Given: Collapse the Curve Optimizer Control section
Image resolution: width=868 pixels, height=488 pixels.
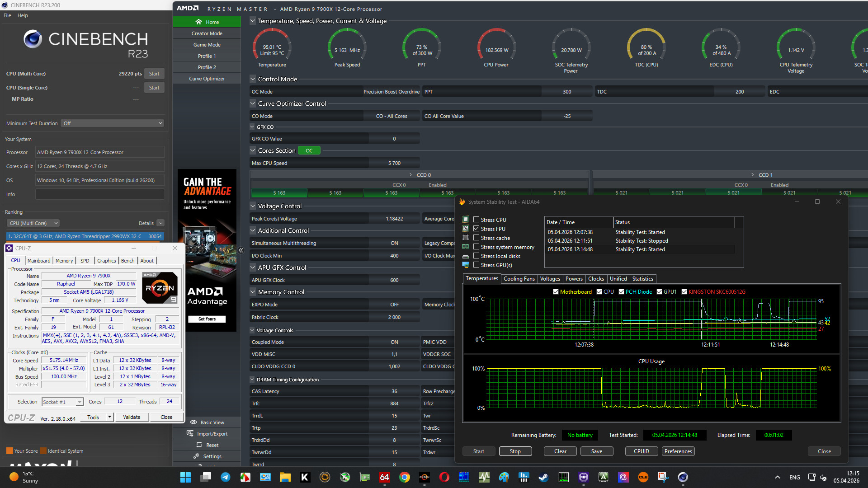Looking at the screenshot, I should 253,103.
